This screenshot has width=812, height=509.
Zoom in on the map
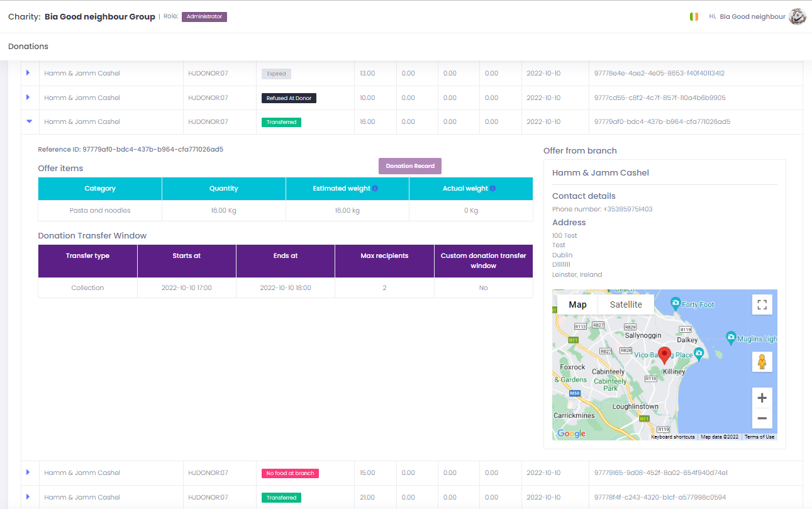[762, 398]
